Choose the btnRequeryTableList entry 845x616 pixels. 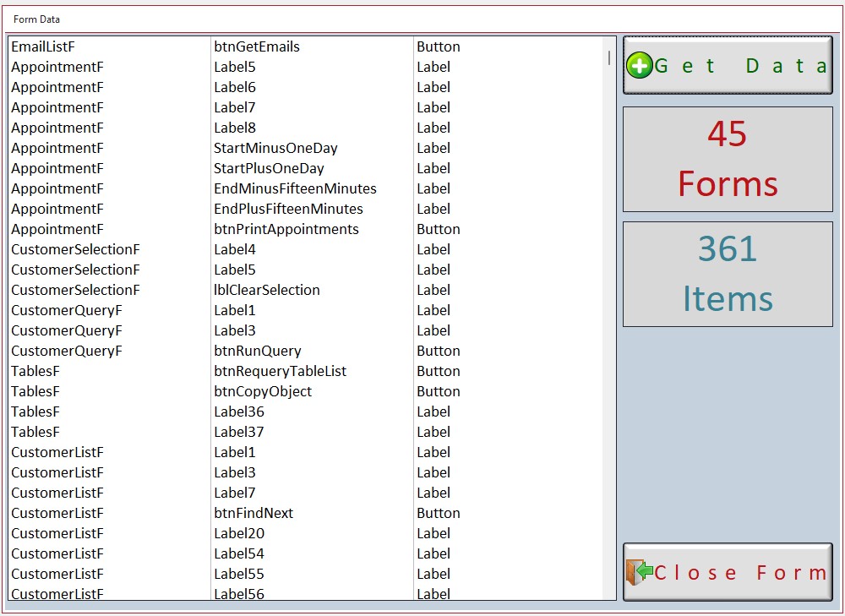pyautogui.click(x=280, y=371)
